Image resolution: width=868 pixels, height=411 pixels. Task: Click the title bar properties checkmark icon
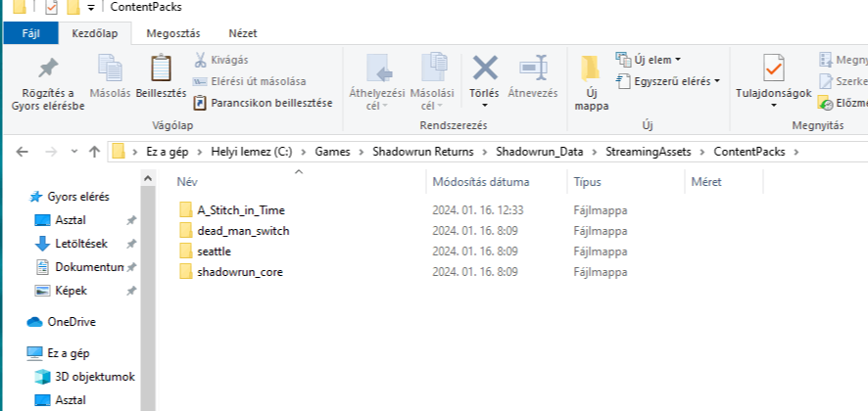click(x=50, y=7)
